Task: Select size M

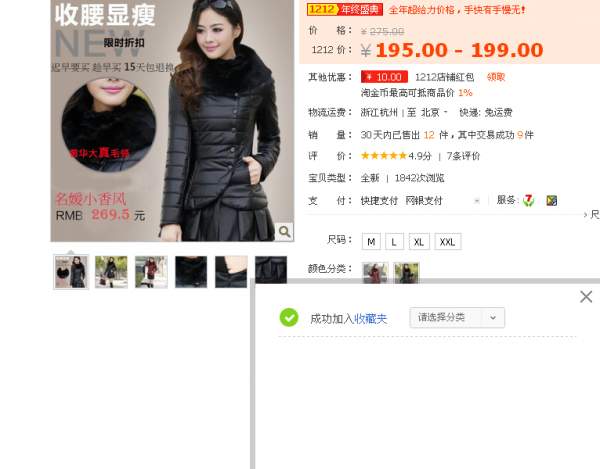Action: coord(371,242)
